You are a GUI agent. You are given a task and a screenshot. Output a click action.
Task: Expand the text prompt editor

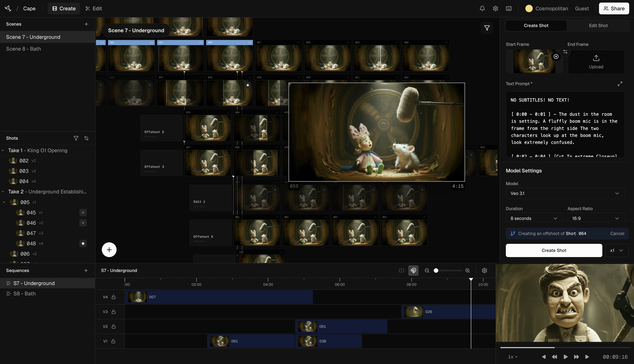tap(620, 84)
